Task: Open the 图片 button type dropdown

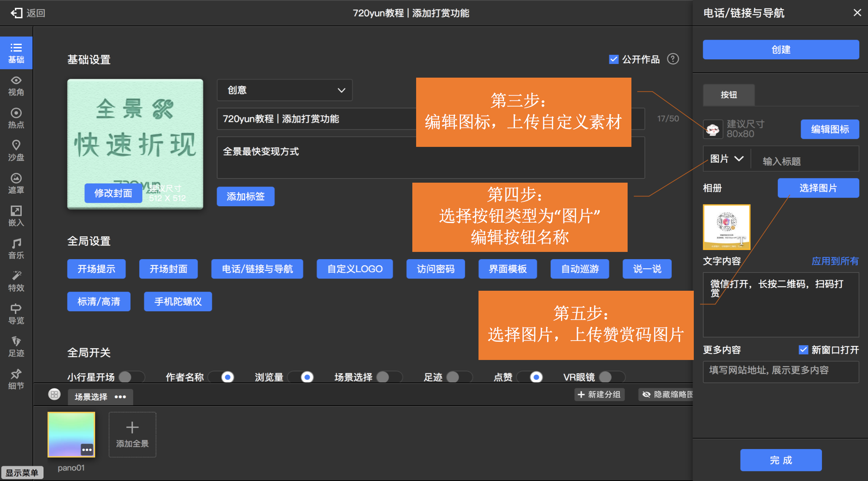Action: click(727, 159)
